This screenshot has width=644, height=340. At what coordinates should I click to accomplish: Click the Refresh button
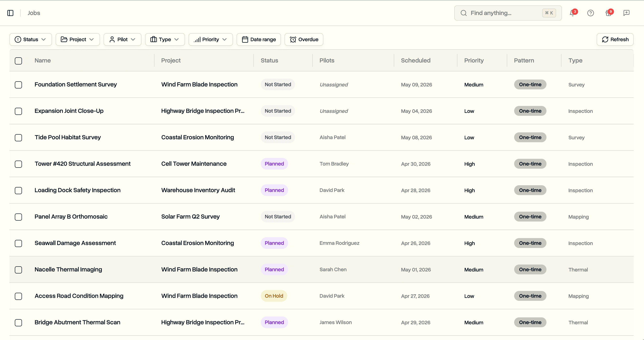(615, 39)
